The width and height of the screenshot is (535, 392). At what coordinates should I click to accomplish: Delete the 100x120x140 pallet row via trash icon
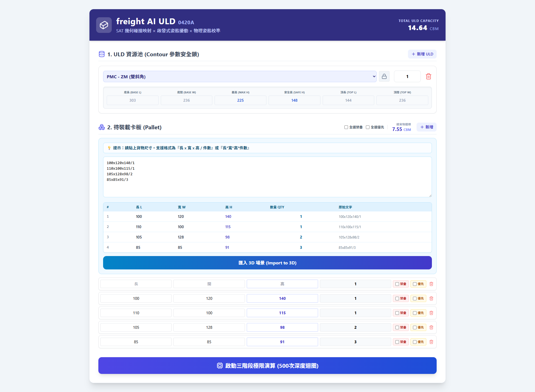(431, 298)
